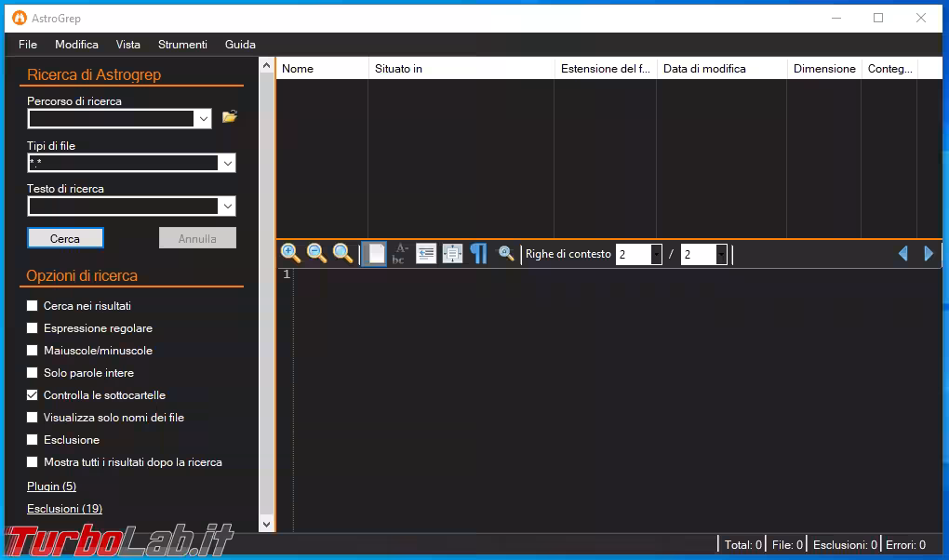Screen dimensions: 949x560
Task: Click Errori: 0 in status bar
Action: click(x=905, y=545)
